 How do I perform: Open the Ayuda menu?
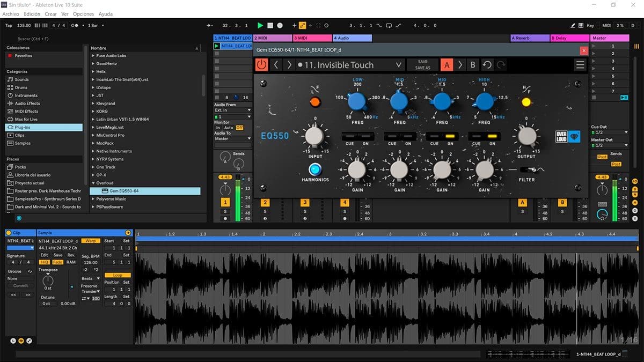click(106, 14)
